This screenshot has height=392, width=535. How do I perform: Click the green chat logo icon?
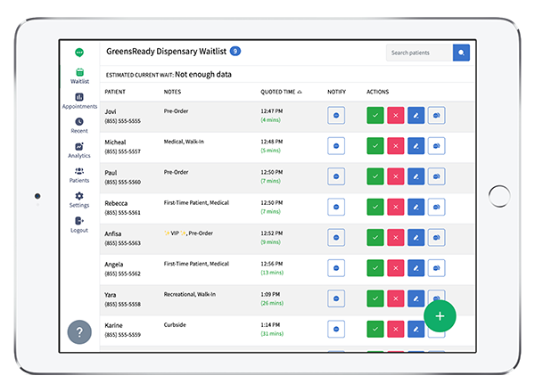(79, 53)
